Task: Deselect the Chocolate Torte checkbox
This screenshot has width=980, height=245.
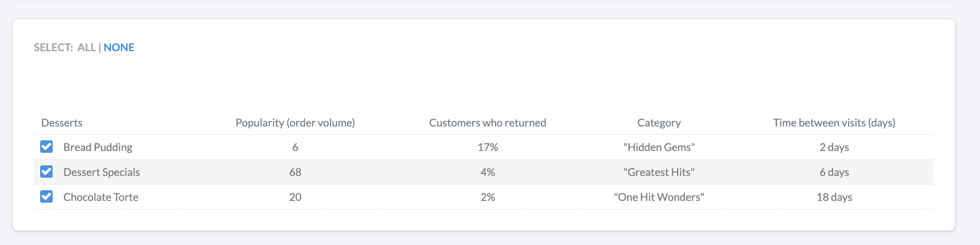Action: (x=46, y=196)
